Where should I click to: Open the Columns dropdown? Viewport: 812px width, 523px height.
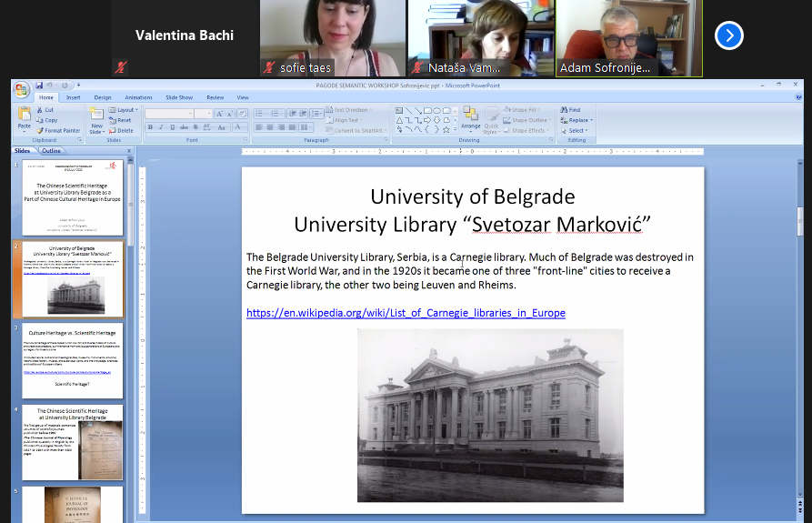pyautogui.click(x=306, y=126)
